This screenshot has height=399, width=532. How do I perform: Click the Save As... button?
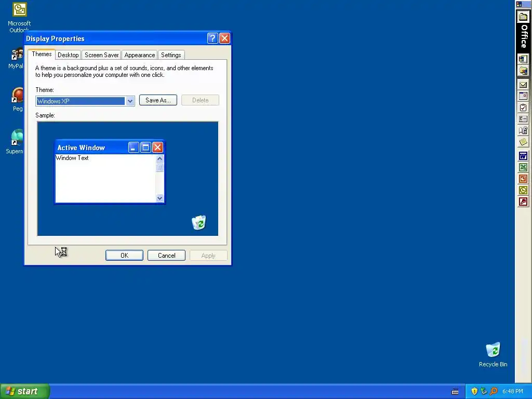coord(158,100)
